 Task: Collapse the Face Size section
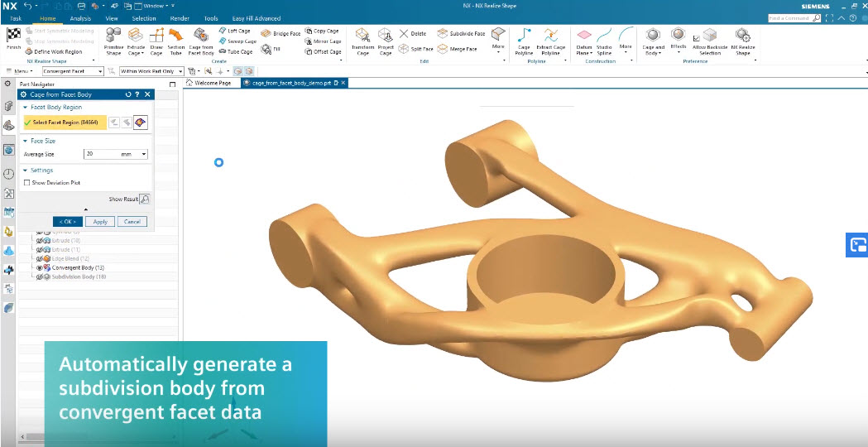pyautogui.click(x=25, y=141)
